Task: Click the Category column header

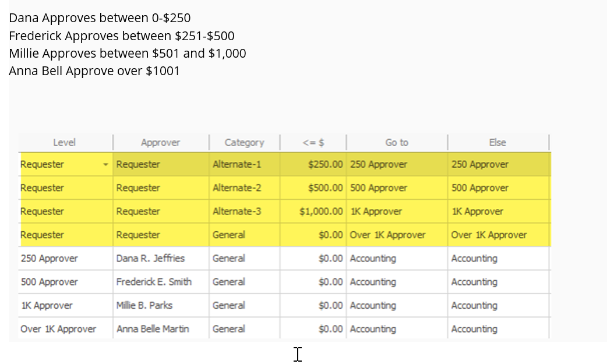Action: click(244, 143)
